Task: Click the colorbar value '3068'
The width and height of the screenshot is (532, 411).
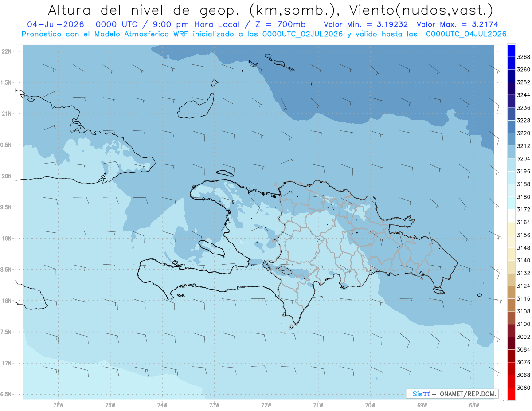Action: click(524, 375)
